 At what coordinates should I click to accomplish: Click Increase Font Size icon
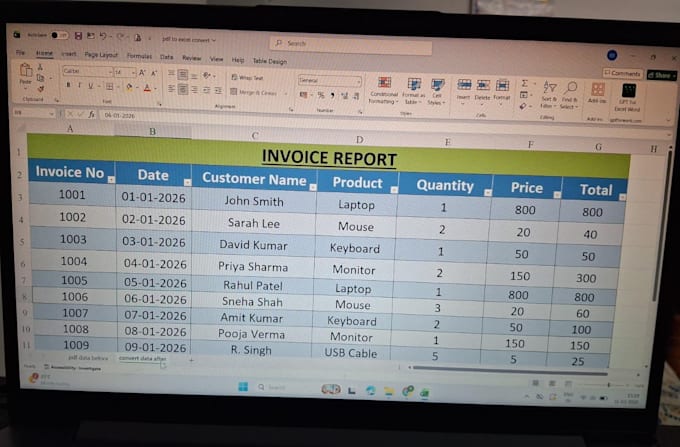142,73
